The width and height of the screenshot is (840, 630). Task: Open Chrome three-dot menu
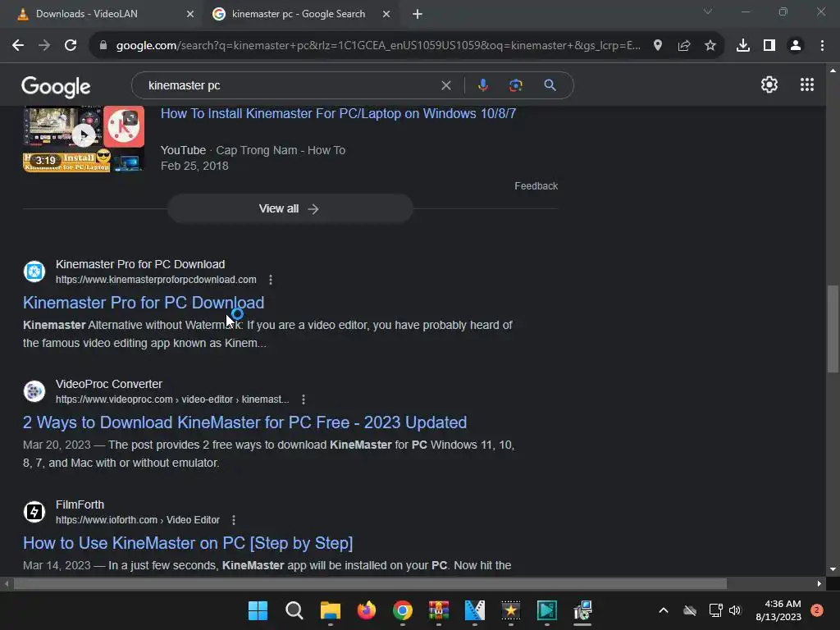point(822,46)
